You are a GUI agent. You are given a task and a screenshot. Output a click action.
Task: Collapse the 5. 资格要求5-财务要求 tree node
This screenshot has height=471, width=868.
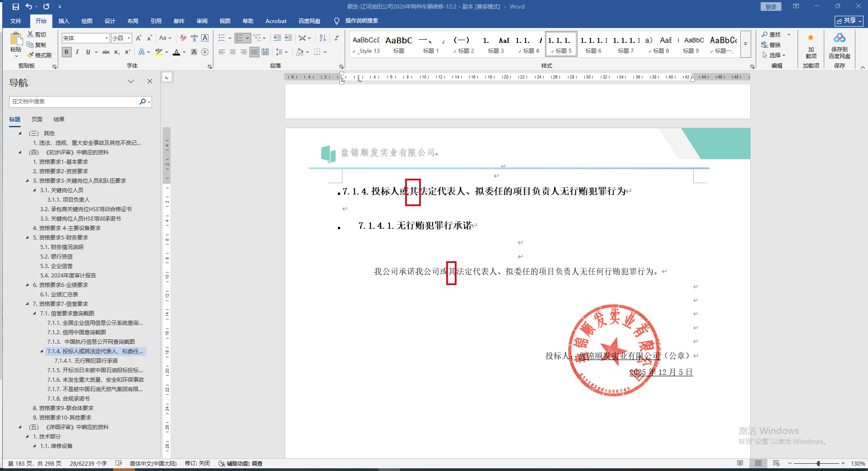pos(28,237)
